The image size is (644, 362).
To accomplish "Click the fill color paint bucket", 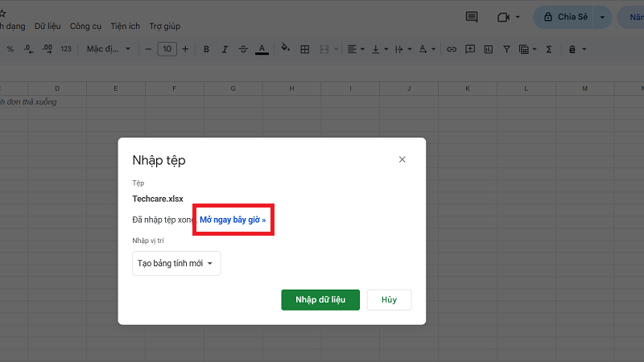I will pyautogui.click(x=285, y=49).
